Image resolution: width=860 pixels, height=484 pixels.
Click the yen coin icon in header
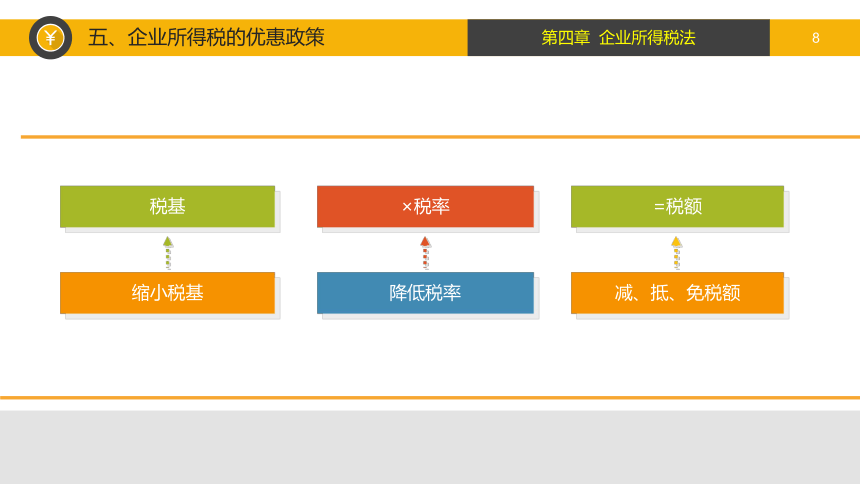(50, 38)
